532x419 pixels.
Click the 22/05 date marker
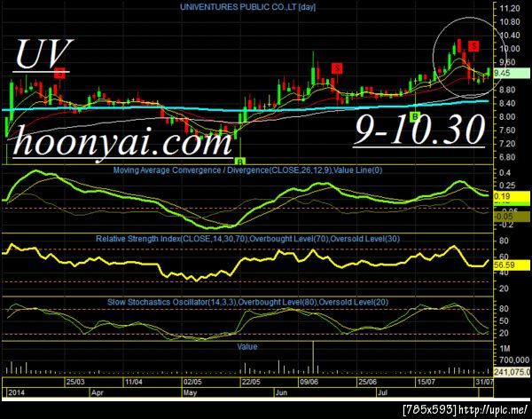(251, 382)
